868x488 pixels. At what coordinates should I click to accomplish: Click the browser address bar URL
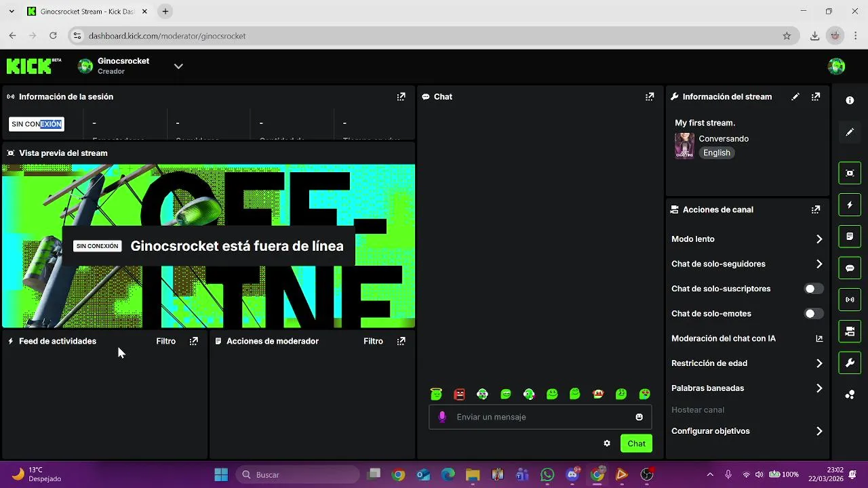[x=167, y=36]
